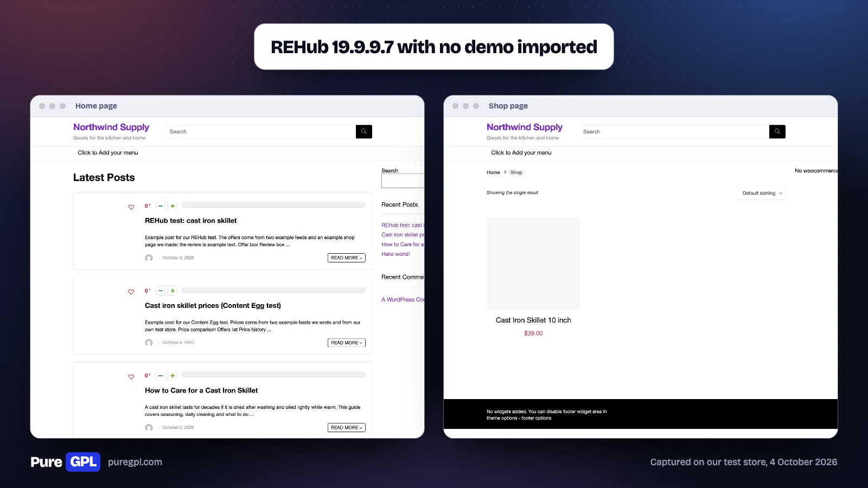Vote down the "REHub test: cast iron skillet" post with minus
The height and width of the screenshot is (488, 868).
[x=161, y=206]
